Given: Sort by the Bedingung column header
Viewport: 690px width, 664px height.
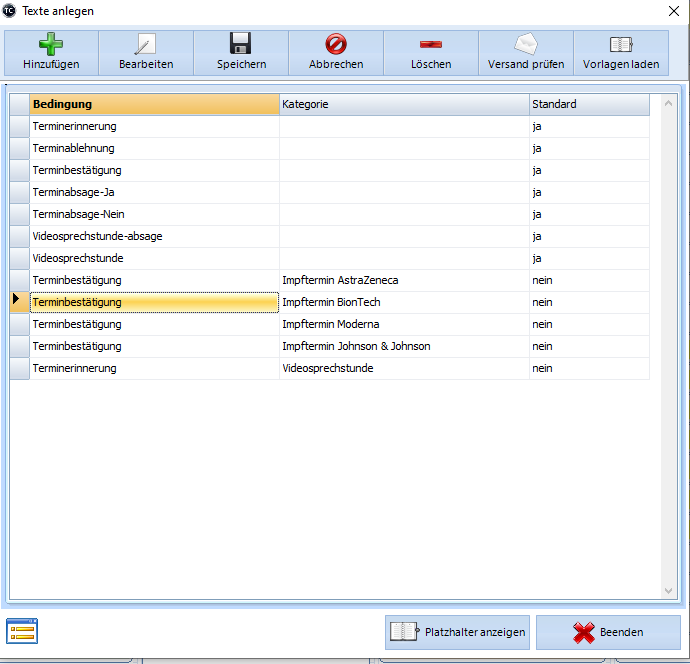Looking at the screenshot, I should [x=154, y=104].
